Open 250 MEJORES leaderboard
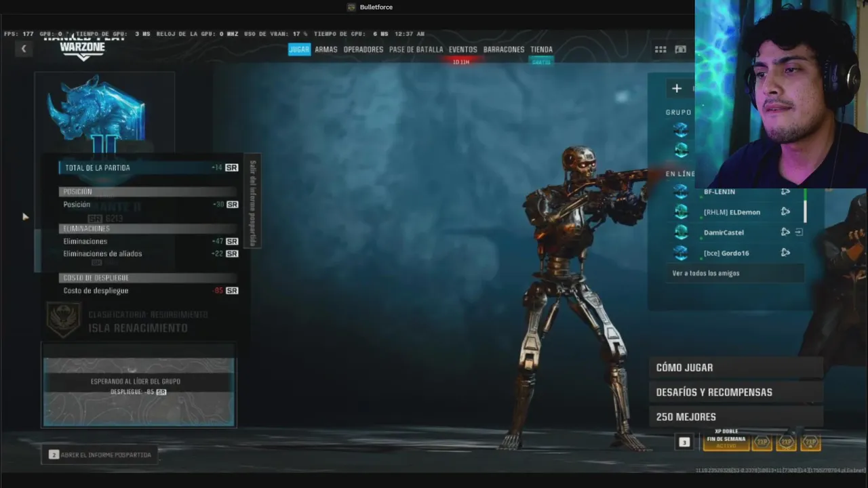Viewport: 868px width, 488px height. coord(736,417)
